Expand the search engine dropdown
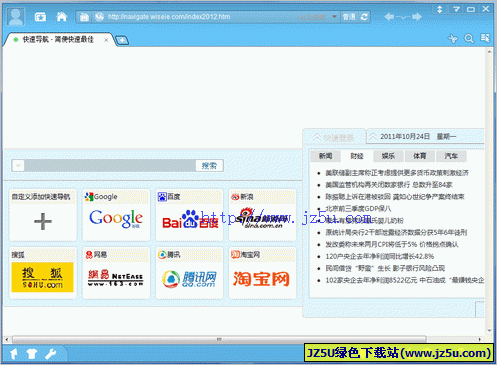 coord(18,165)
